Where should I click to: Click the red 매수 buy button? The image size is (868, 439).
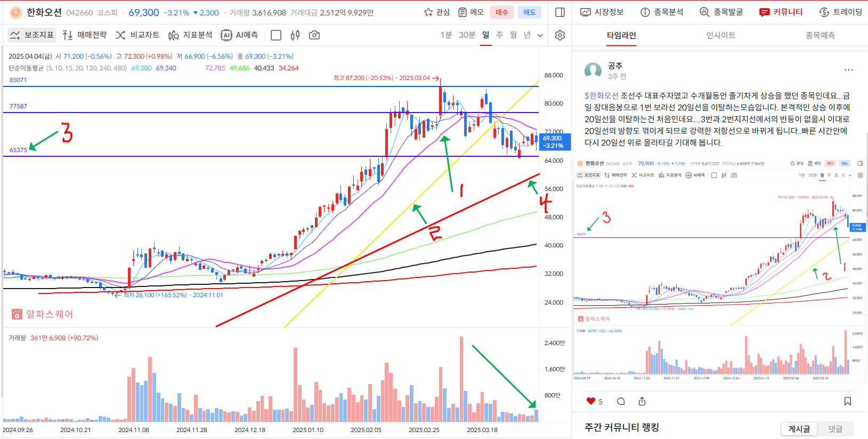502,12
